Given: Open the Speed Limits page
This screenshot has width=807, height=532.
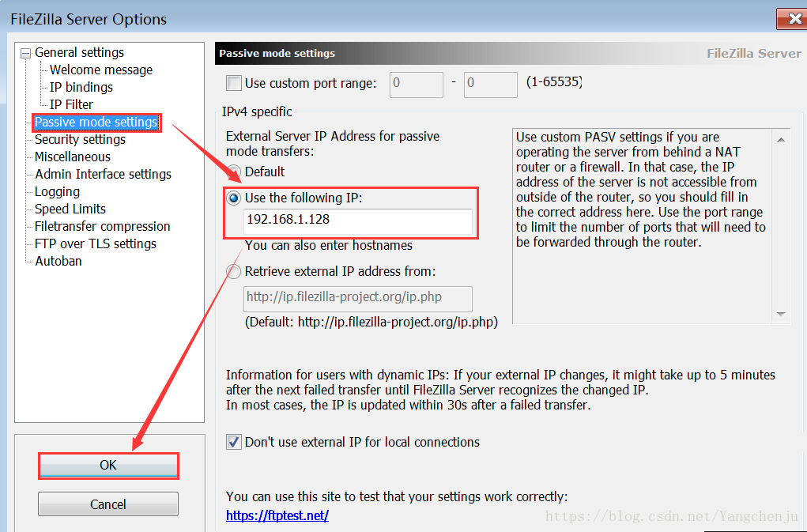Looking at the screenshot, I should tap(70, 209).
